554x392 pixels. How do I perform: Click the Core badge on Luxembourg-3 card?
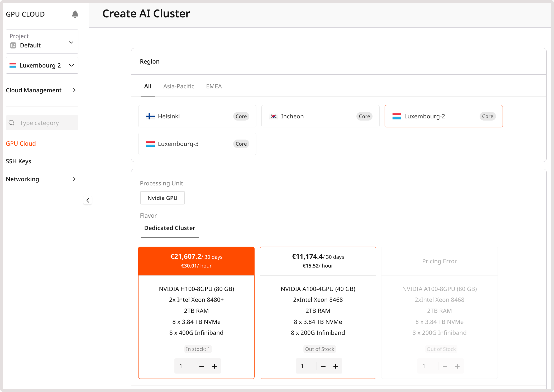(x=241, y=144)
